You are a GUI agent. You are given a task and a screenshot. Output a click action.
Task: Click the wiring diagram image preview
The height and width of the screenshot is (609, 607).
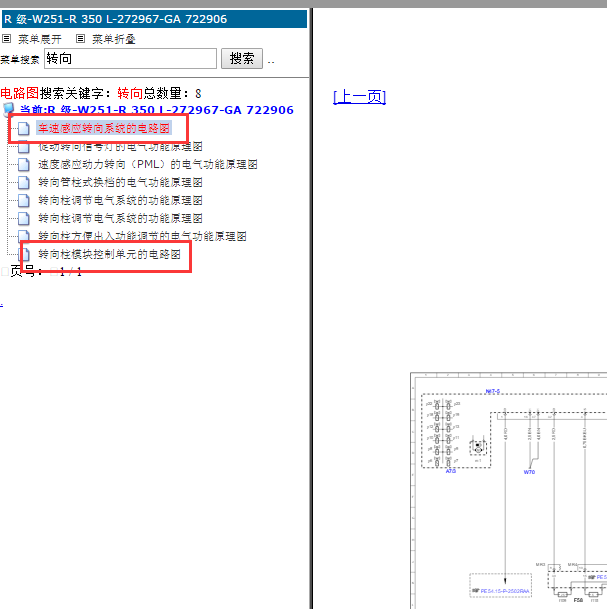[x=509, y=491]
